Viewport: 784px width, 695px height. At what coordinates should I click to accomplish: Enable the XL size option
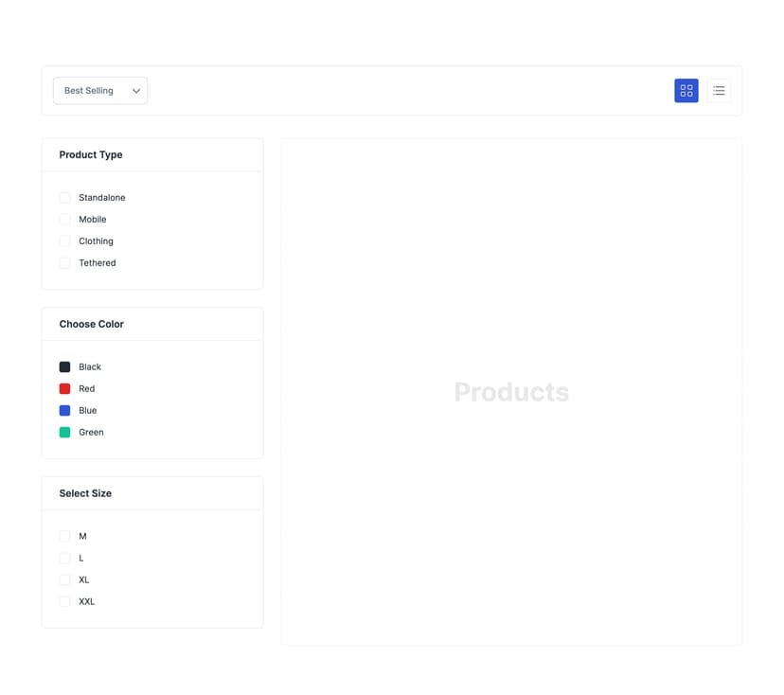coord(64,579)
